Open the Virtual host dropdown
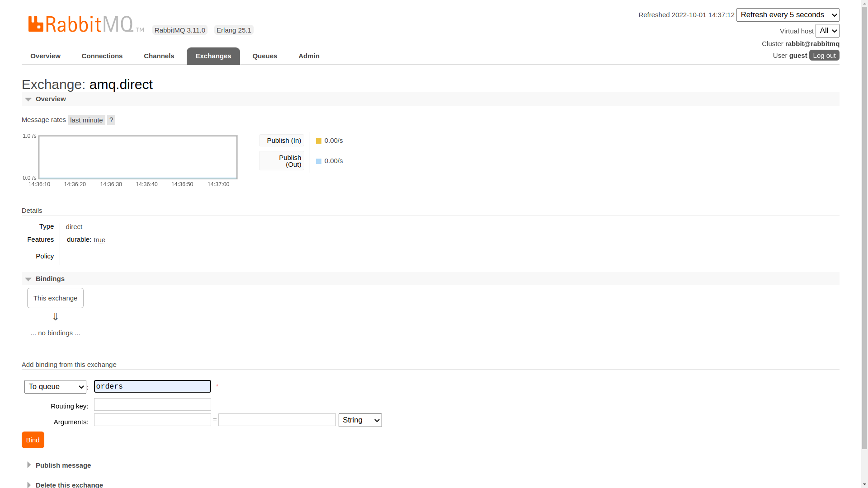This screenshot has width=868, height=488. 827,31
